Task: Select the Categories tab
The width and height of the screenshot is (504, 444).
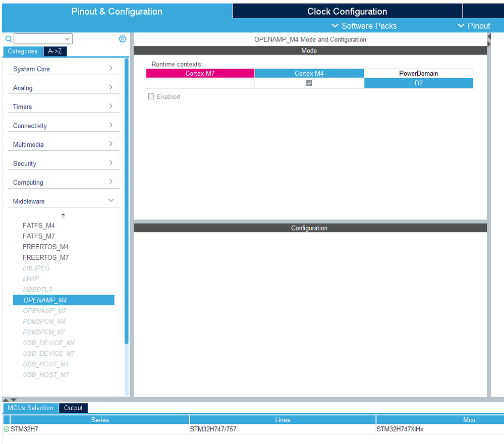Action: coord(23,51)
